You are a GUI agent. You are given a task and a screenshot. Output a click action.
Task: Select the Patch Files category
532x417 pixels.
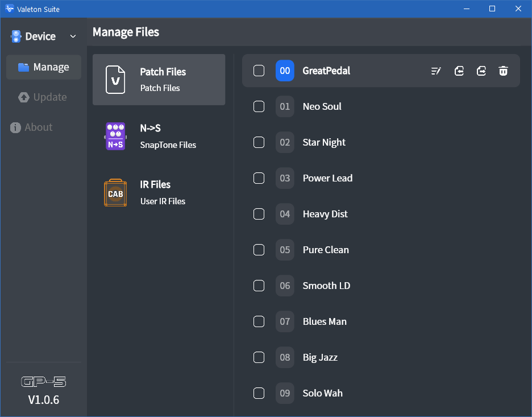pyautogui.click(x=159, y=80)
